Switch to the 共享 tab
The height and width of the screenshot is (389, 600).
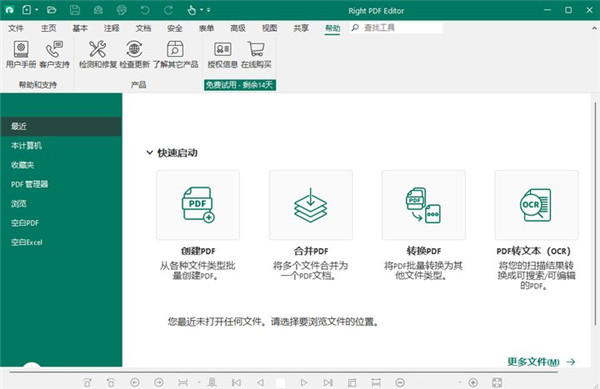point(301,28)
